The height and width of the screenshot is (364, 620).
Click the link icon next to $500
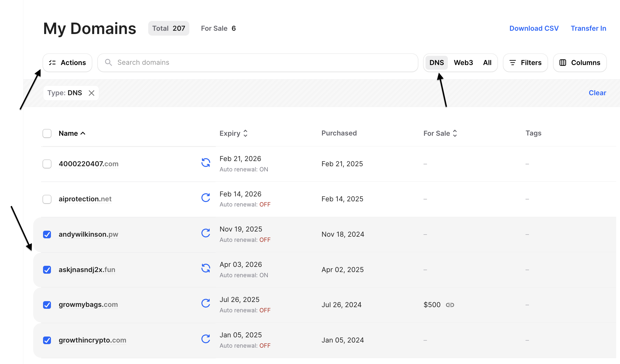pos(450,305)
